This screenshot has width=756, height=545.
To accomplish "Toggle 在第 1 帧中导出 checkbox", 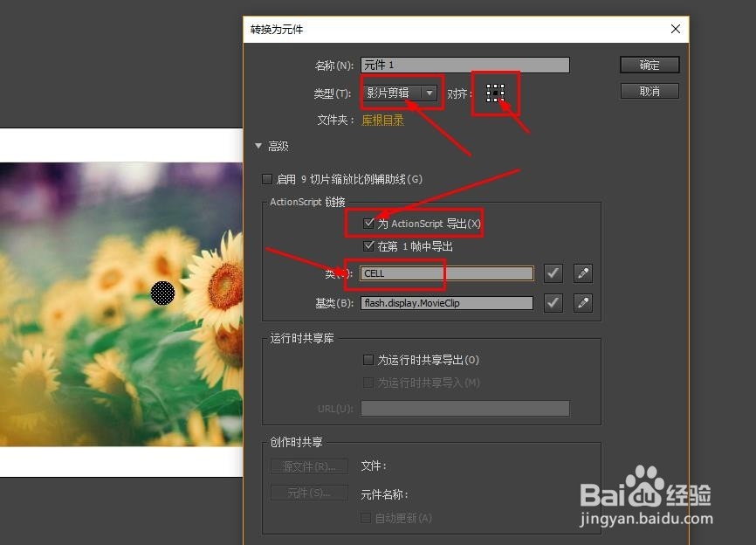I will [x=369, y=245].
